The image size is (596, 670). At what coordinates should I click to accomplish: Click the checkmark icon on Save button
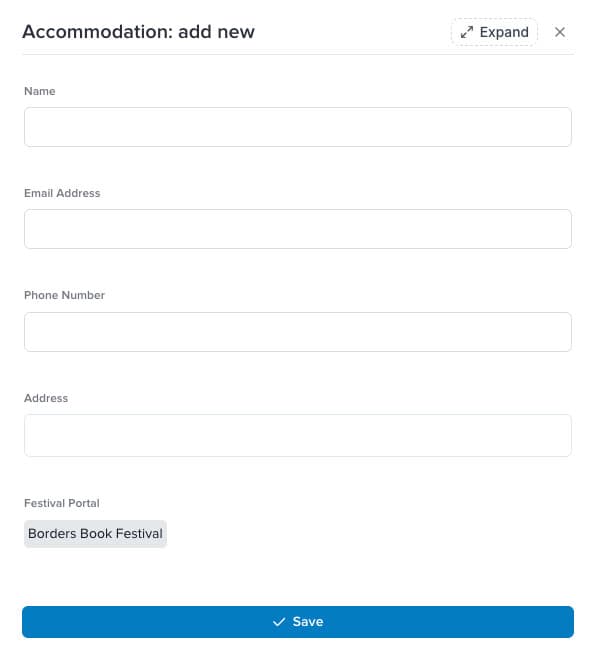click(279, 622)
